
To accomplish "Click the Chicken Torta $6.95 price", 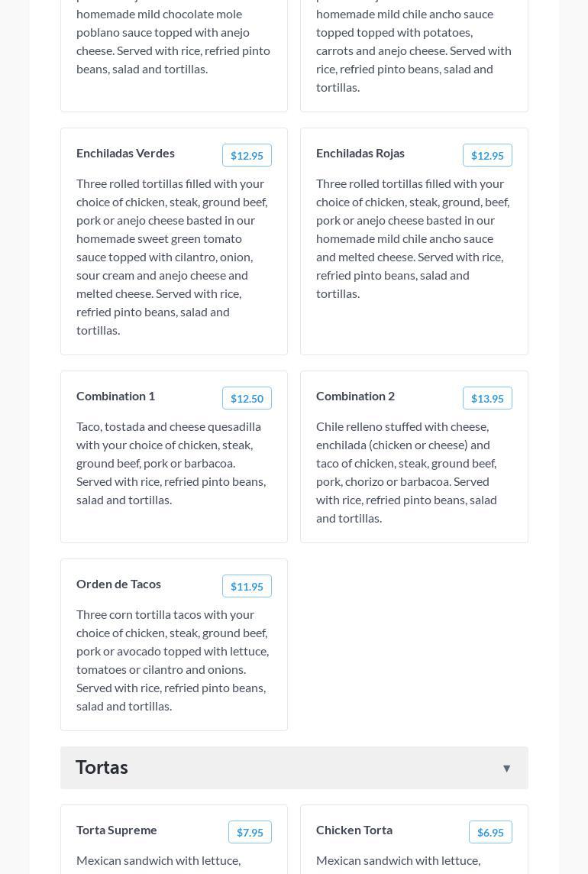I will pos(490,833).
